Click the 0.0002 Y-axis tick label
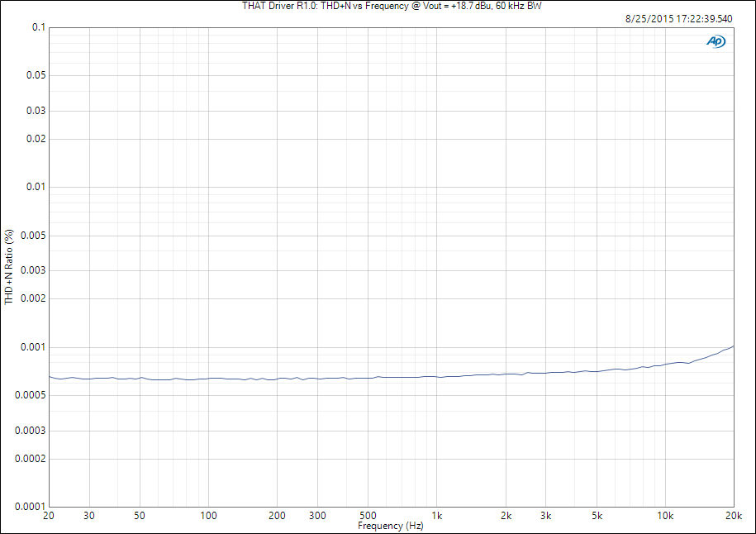This screenshot has width=756, height=534. pos(31,459)
